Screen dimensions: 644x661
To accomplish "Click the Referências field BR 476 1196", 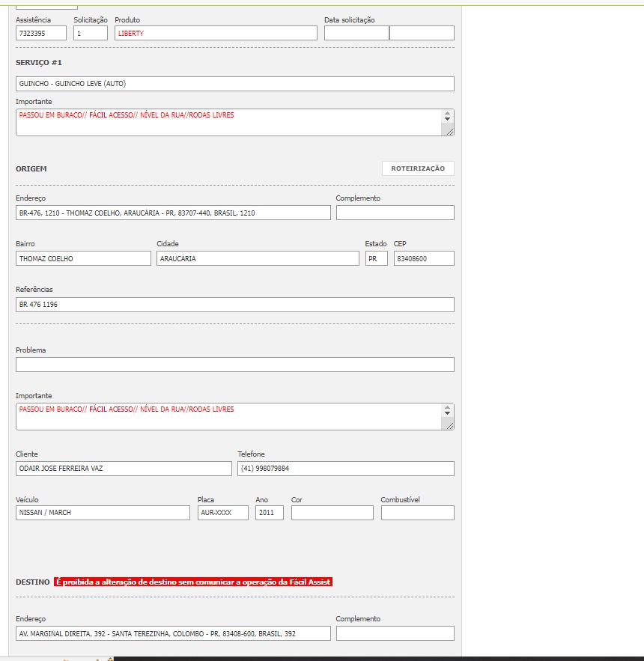I will click(x=235, y=305).
